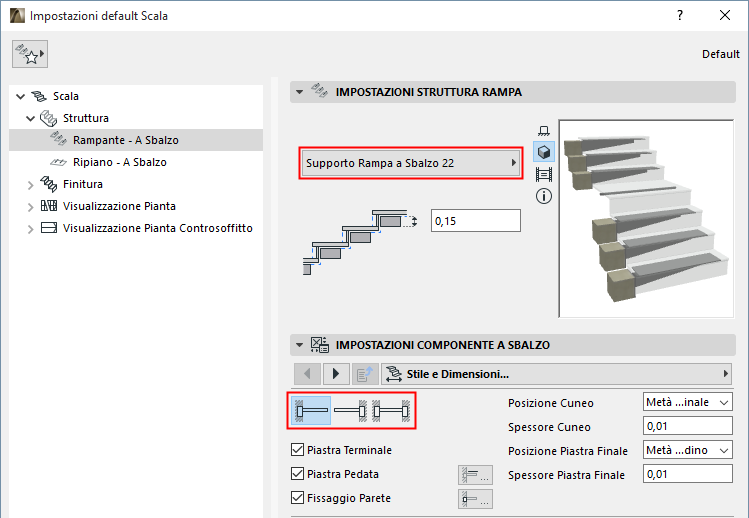Edit Spessore Piastra Finale field

click(x=687, y=474)
